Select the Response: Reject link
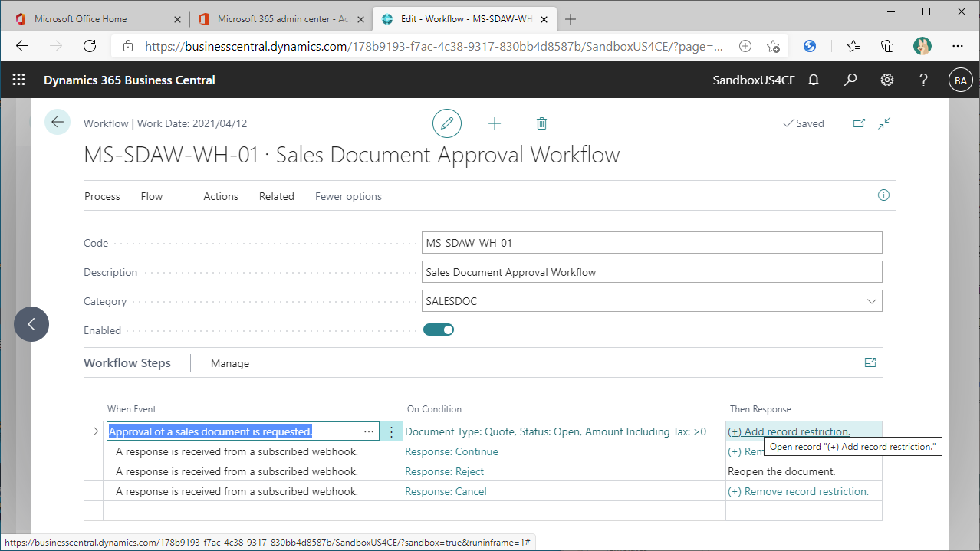This screenshot has width=980, height=551. tap(444, 471)
